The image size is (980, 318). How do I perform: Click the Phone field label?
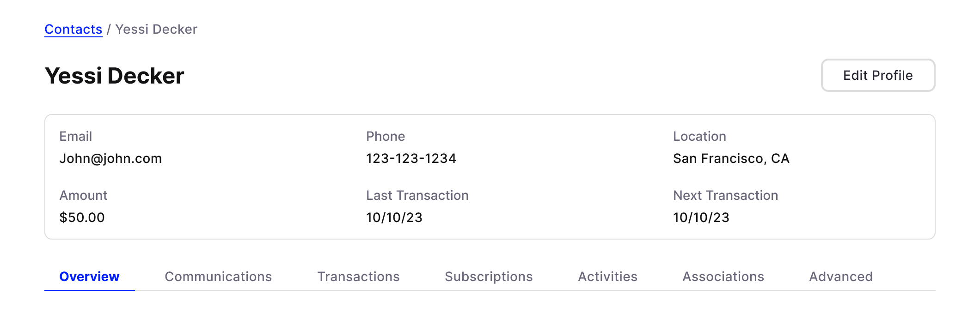[385, 136]
